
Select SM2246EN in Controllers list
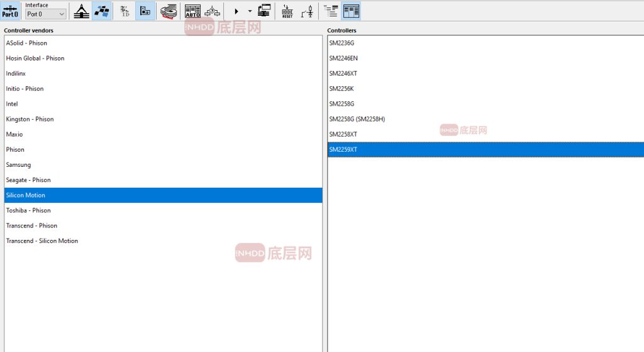point(343,59)
